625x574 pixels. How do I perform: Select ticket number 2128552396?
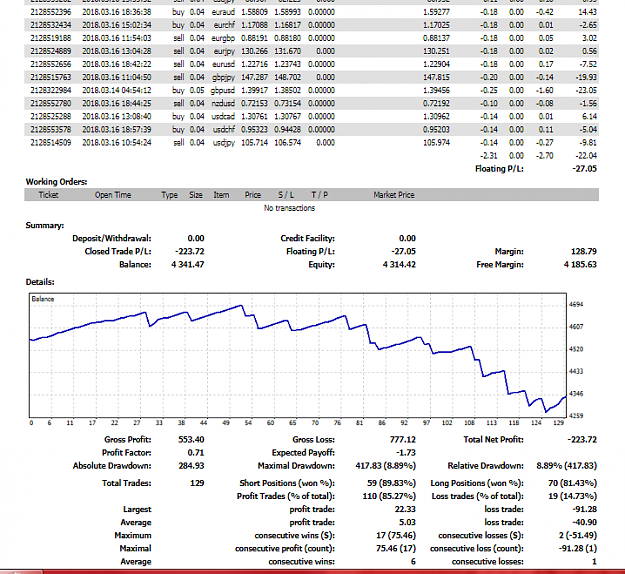(x=51, y=12)
